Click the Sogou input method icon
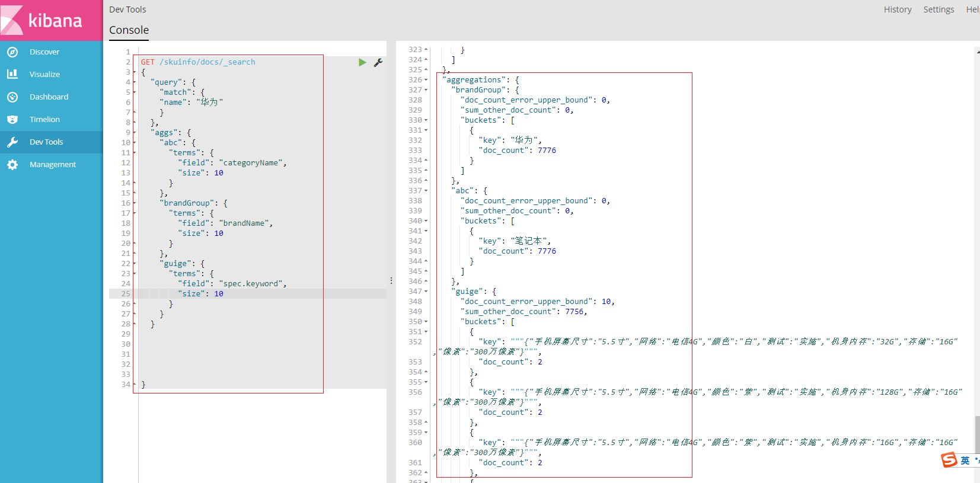 coord(950,460)
